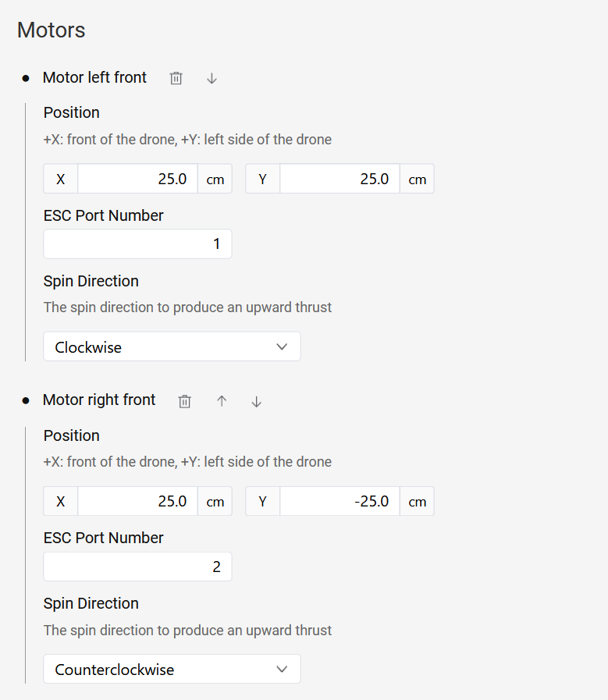Select the ESC Port Number field showing 2
Viewport: 608px width, 700px height.
pyautogui.click(x=137, y=567)
